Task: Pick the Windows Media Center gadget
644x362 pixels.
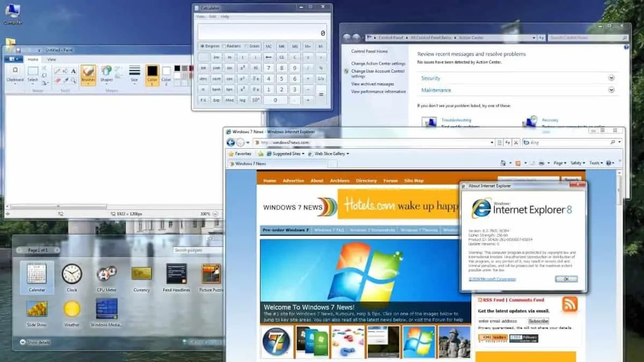Action: (106, 313)
